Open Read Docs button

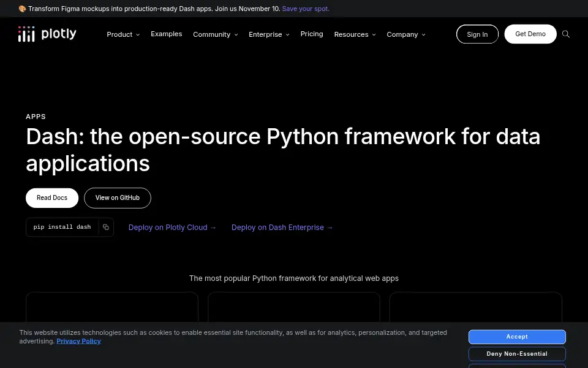pyautogui.click(x=52, y=198)
